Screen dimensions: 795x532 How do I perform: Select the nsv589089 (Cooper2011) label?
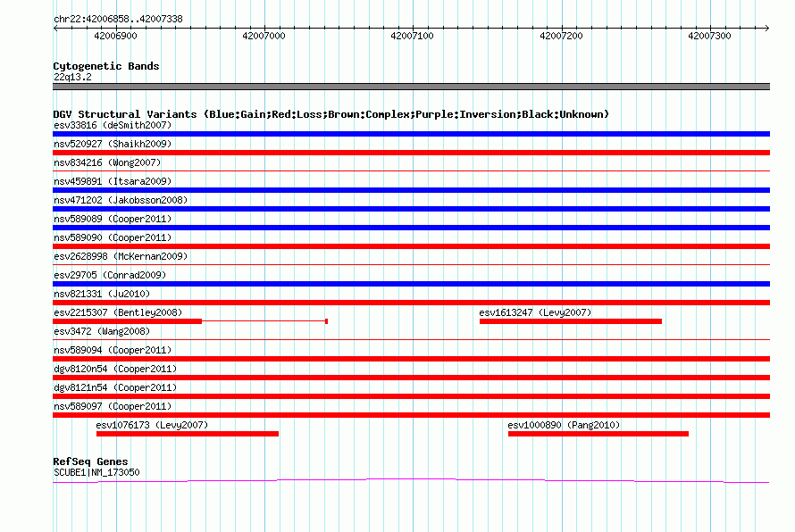pos(113,219)
